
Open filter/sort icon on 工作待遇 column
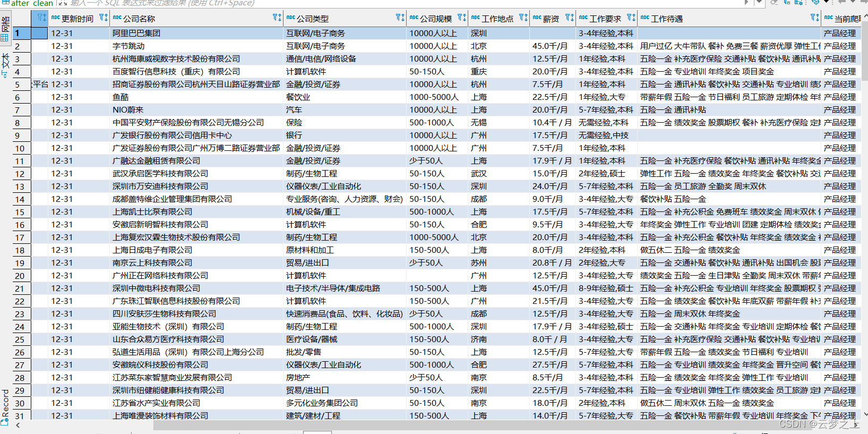[x=815, y=18]
